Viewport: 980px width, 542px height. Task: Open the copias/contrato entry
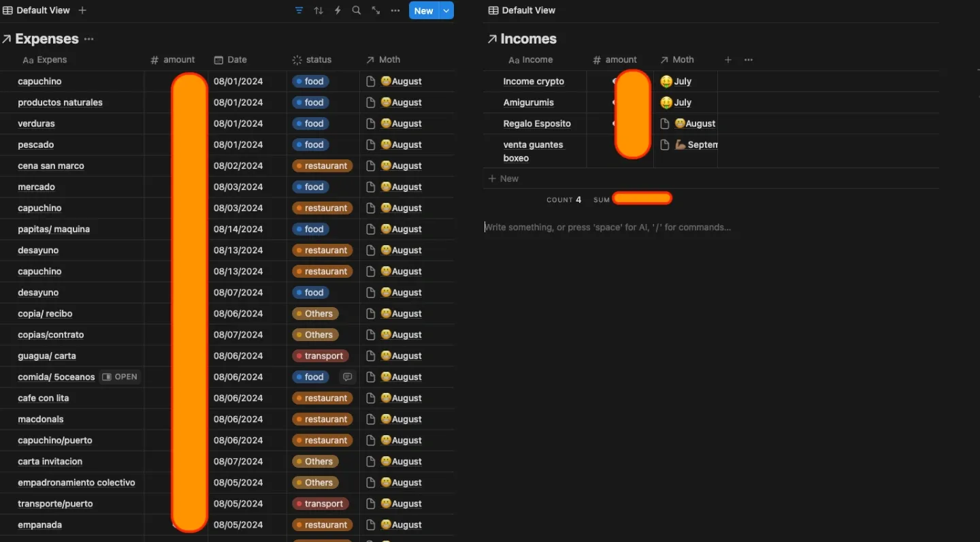[x=51, y=335]
